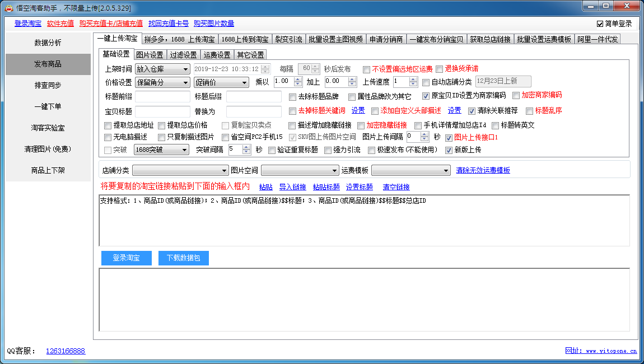Expand the 图片空间 dropdown
The height and width of the screenshot is (364, 644).
[300, 170]
